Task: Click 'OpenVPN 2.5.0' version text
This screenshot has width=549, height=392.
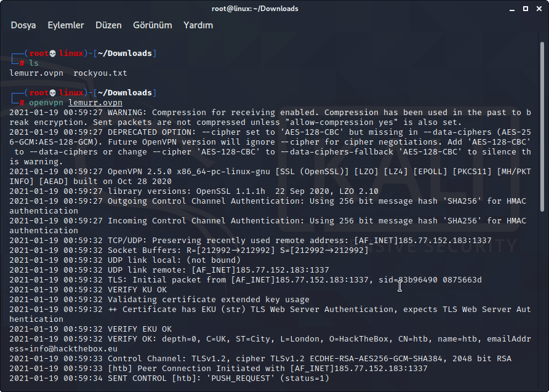Action: click(x=139, y=172)
